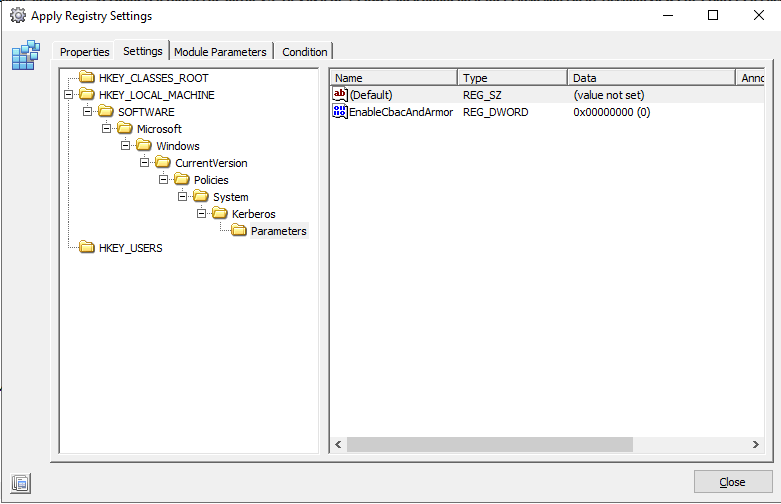Open the Condition tab
Screen dimensions: 781x504
pyautogui.click(x=304, y=52)
